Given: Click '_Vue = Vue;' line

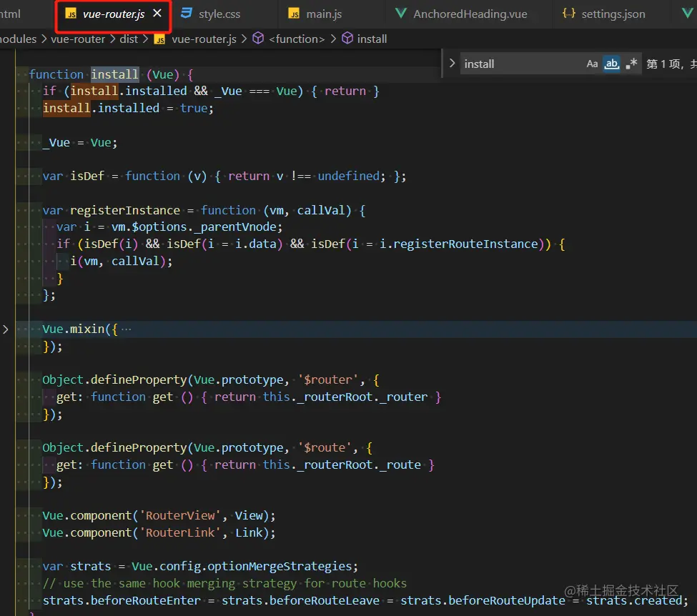Looking at the screenshot, I should (80, 143).
